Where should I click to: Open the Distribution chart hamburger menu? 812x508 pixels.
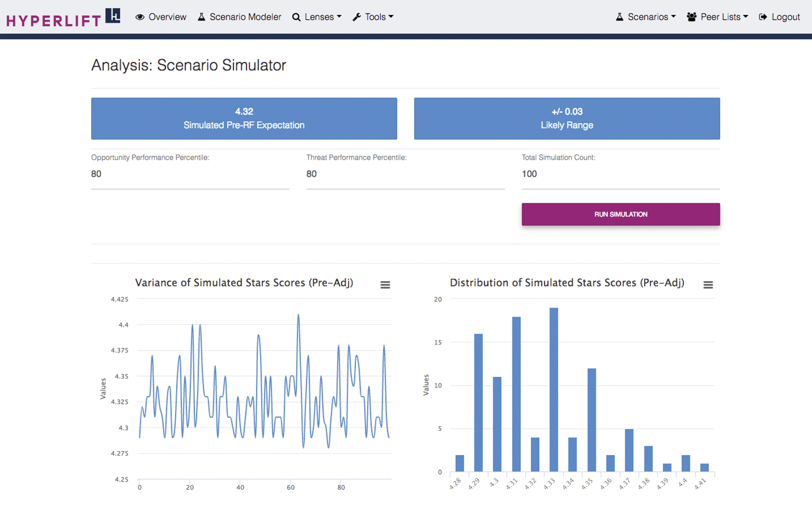click(x=708, y=285)
